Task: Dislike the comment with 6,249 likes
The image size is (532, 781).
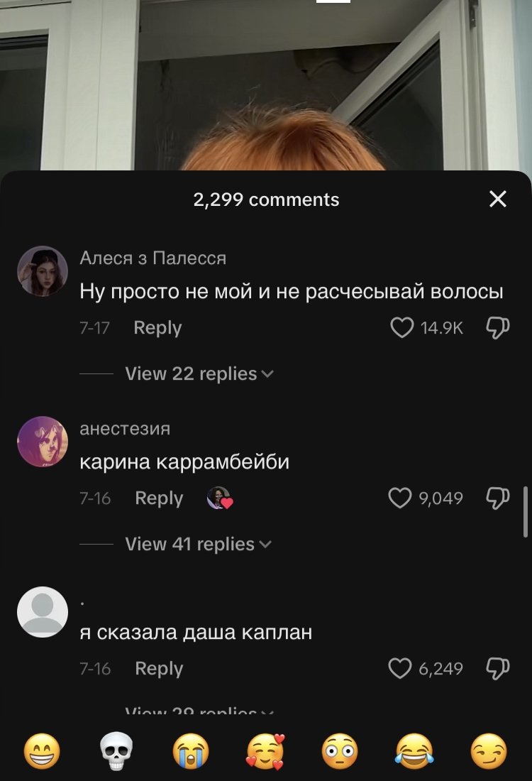Action: coord(498,668)
